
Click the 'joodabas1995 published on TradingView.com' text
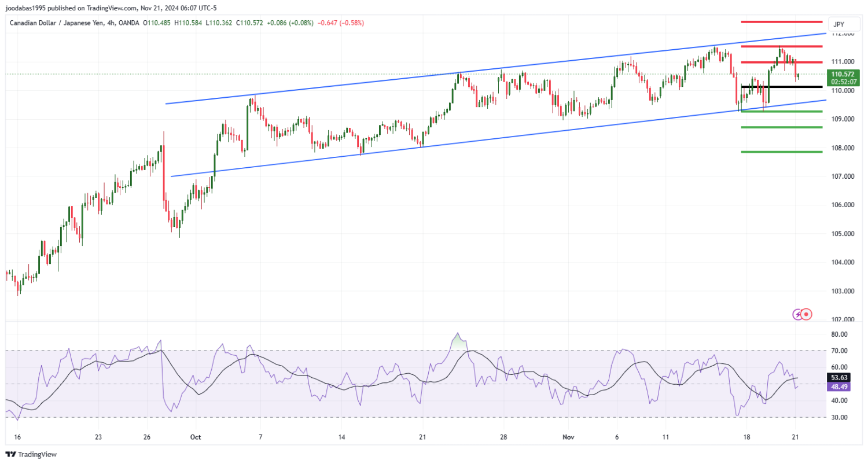coord(72,8)
